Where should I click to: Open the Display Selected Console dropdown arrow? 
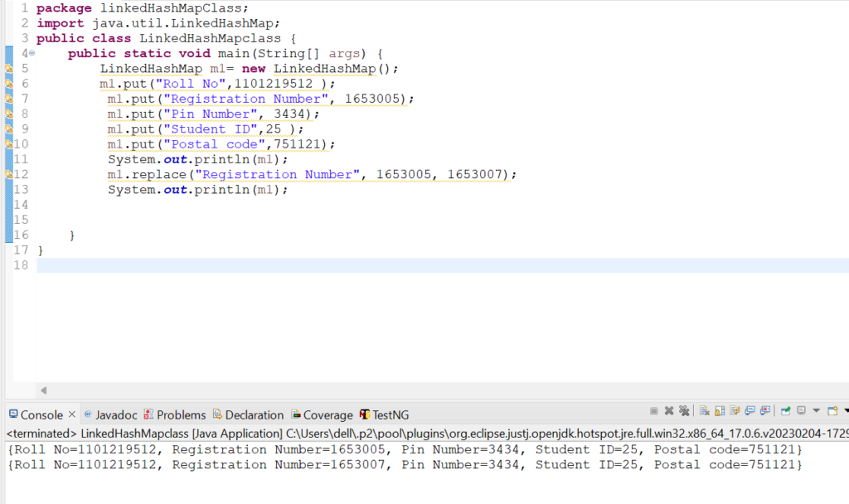pyautogui.click(x=817, y=411)
